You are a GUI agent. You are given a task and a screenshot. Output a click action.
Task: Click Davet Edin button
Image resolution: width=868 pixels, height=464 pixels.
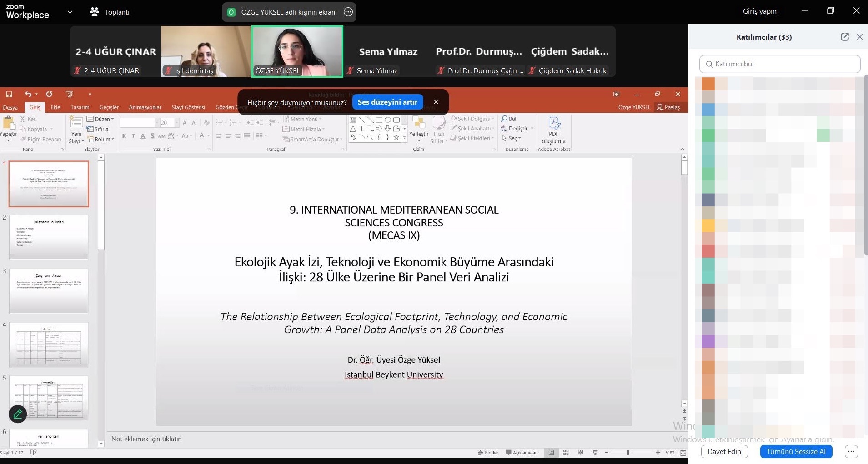pyautogui.click(x=724, y=451)
